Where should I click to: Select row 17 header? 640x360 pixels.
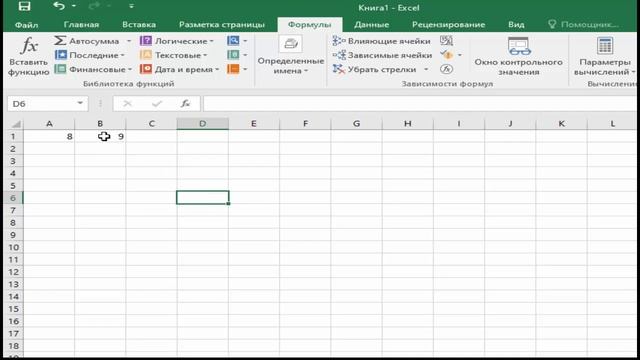coord(13,333)
